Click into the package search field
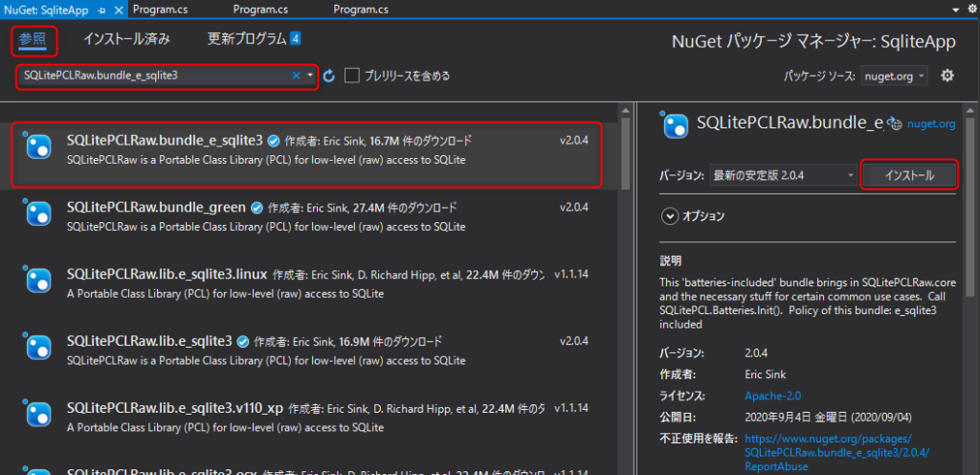The height and width of the screenshot is (475, 980). [153, 76]
